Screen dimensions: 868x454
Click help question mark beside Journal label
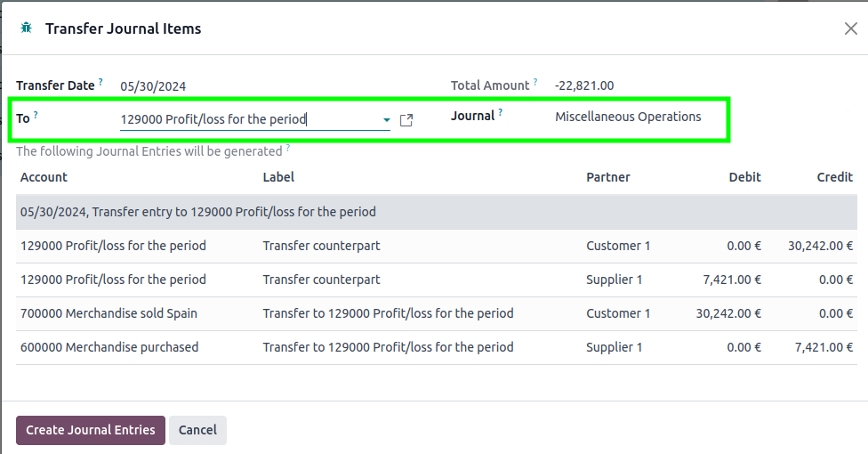pos(501,113)
